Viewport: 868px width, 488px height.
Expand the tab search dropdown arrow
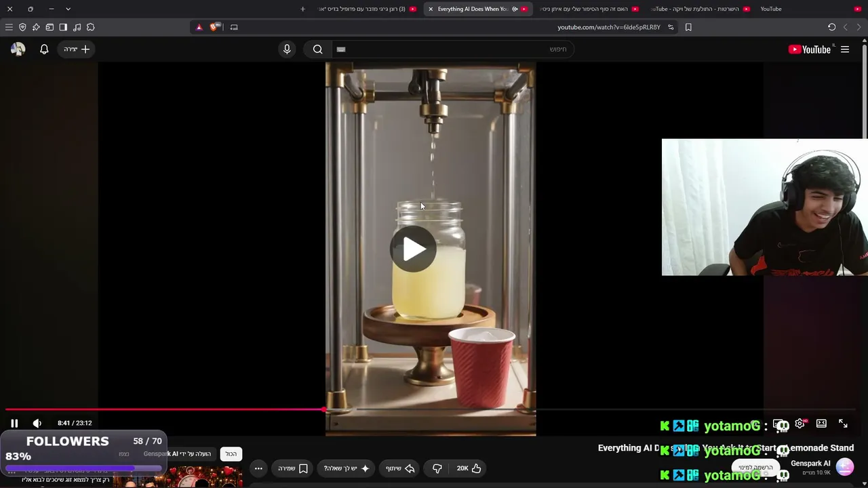click(x=68, y=9)
